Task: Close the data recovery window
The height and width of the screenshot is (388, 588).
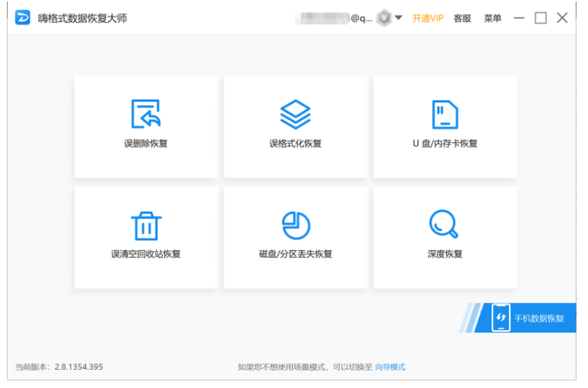Action: tap(562, 18)
